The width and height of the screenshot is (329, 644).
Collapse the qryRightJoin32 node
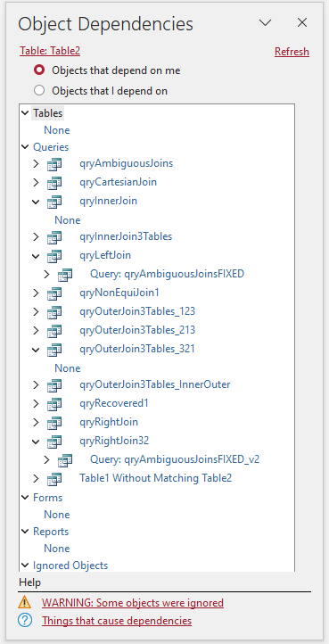pyautogui.click(x=37, y=442)
